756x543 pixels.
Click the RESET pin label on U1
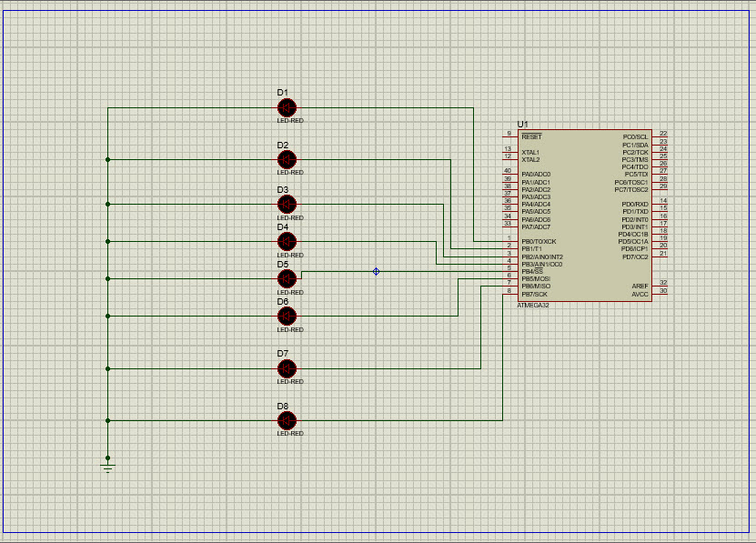531,136
